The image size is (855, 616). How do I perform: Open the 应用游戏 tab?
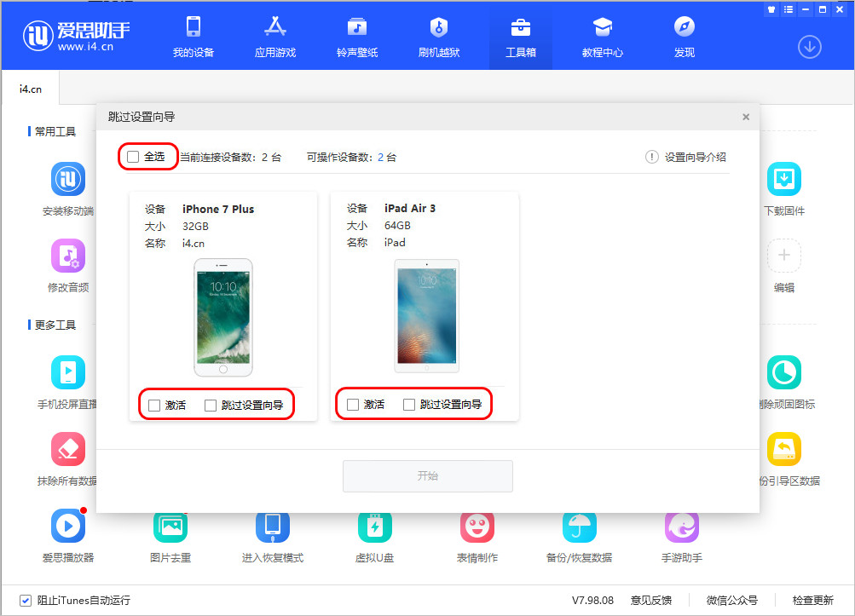[x=274, y=37]
